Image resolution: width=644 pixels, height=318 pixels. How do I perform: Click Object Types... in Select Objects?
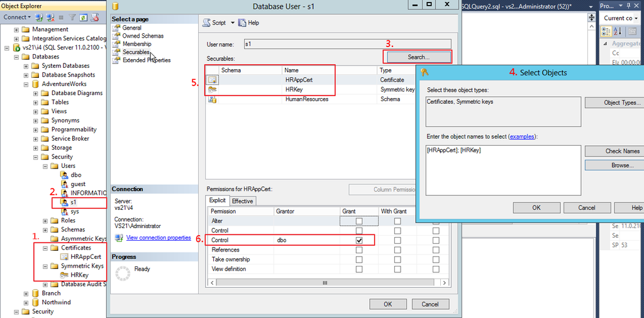615,102
